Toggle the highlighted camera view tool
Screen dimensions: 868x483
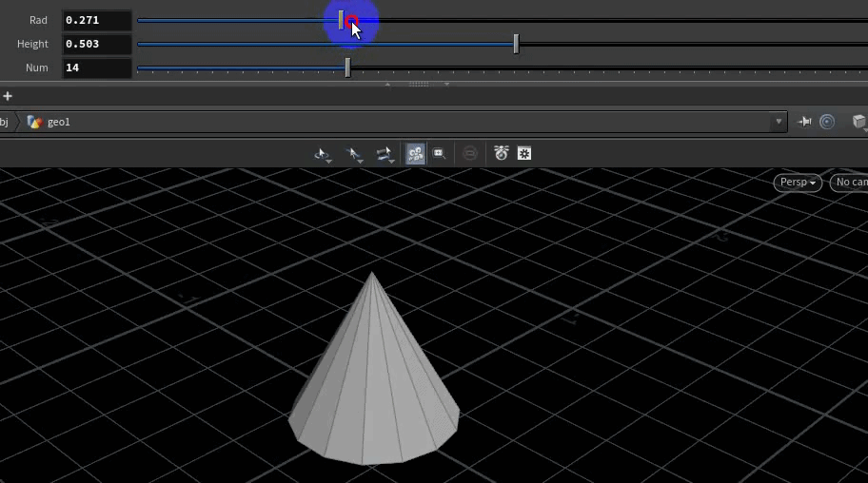(x=415, y=153)
